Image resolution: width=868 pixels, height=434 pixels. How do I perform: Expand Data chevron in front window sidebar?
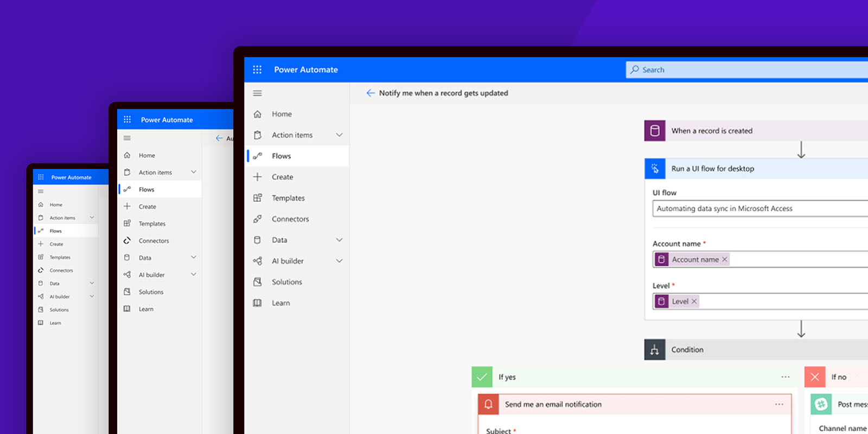(339, 240)
